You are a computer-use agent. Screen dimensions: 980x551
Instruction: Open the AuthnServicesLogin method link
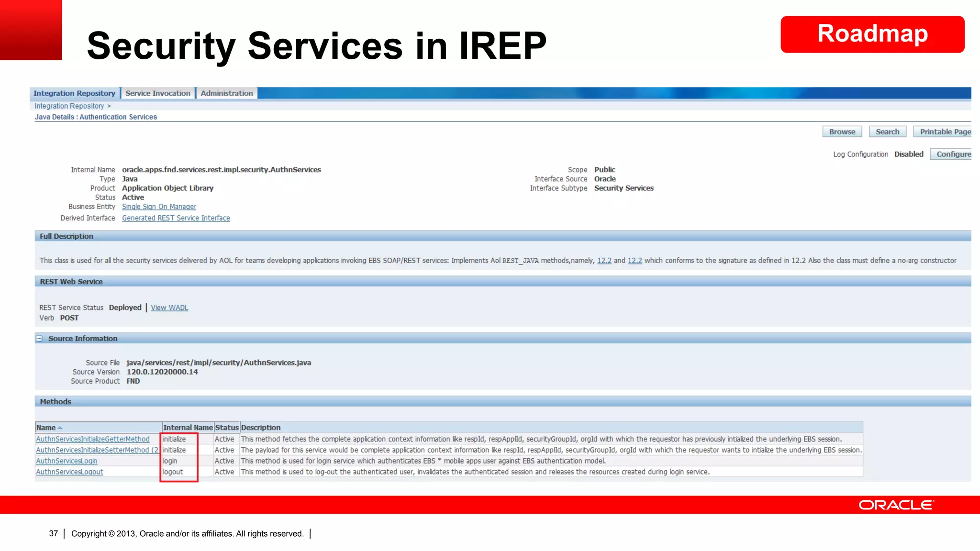pos(67,461)
